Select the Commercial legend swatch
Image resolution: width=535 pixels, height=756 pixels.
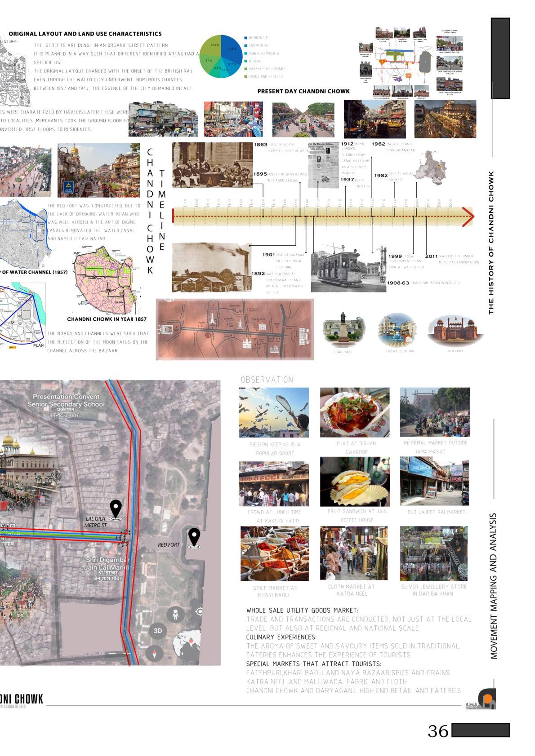(245, 45)
